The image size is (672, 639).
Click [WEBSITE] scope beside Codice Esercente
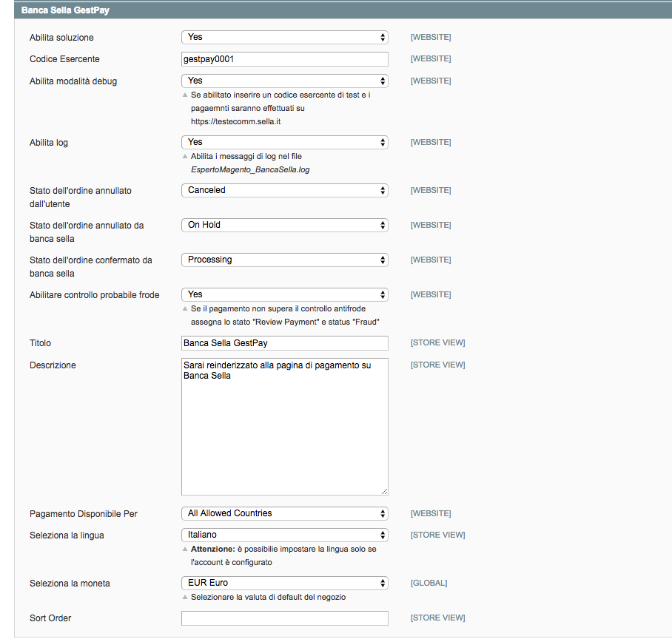tap(431, 58)
